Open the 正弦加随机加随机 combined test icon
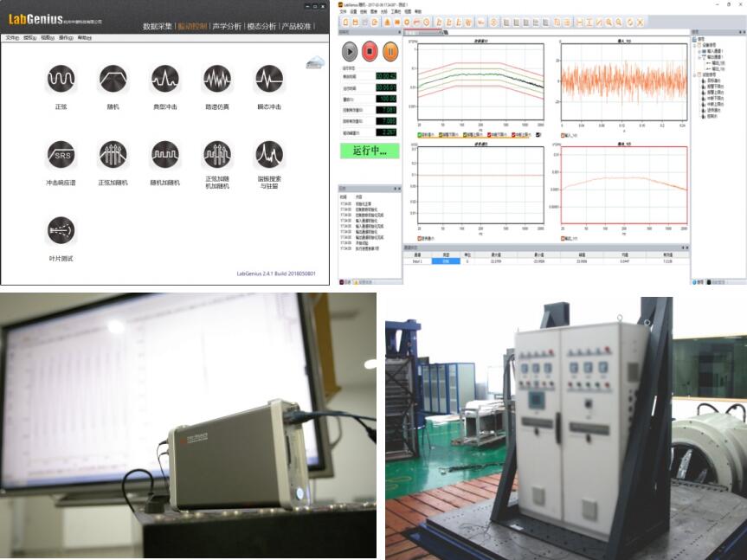 point(217,154)
